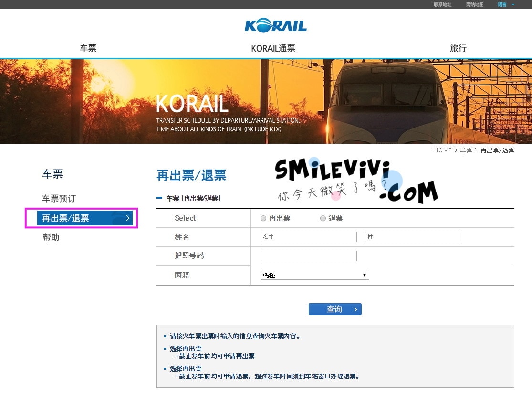Click the Select row label
Image resolution: width=532 pixels, height=395 pixels.
[185, 218]
